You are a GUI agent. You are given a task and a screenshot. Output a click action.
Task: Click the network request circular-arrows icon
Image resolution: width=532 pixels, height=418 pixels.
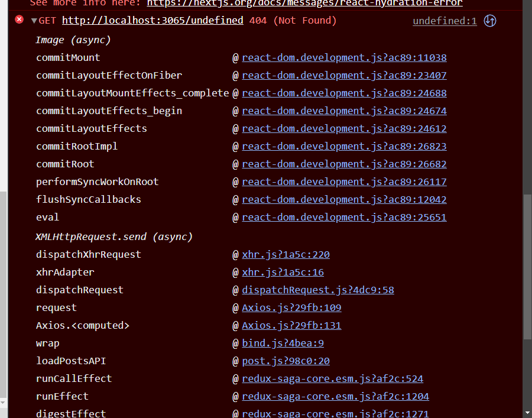489,20
